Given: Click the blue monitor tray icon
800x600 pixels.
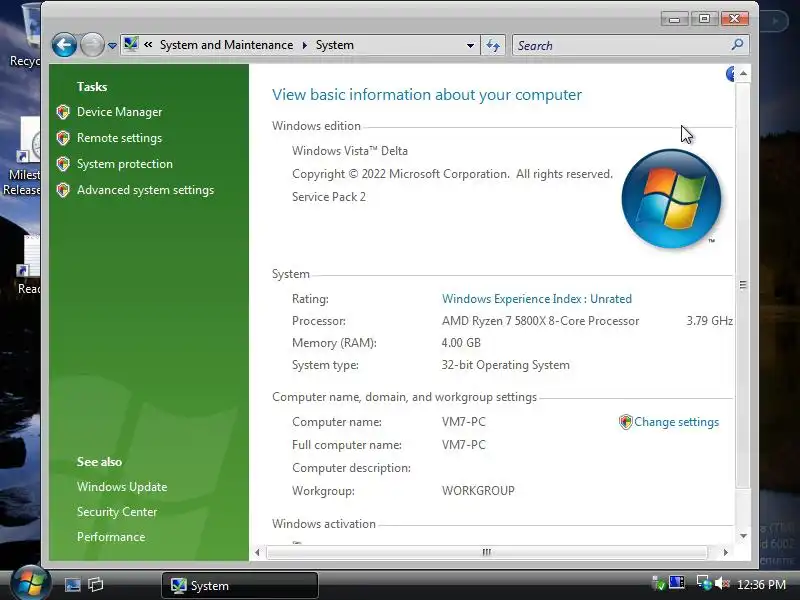Looking at the screenshot, I should coord(677,583).
